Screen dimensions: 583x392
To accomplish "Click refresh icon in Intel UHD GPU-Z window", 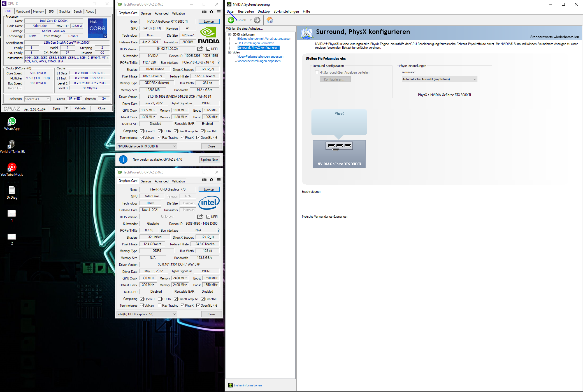I will (x=212, y=180).
